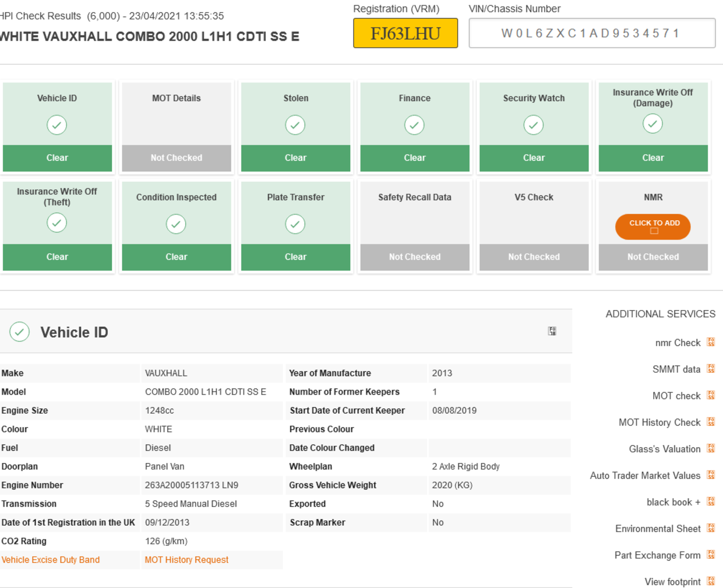Click the check icon beside Vehicle ID heading
The width and height of the screenshot is (723, 588).
pos(20,332)
